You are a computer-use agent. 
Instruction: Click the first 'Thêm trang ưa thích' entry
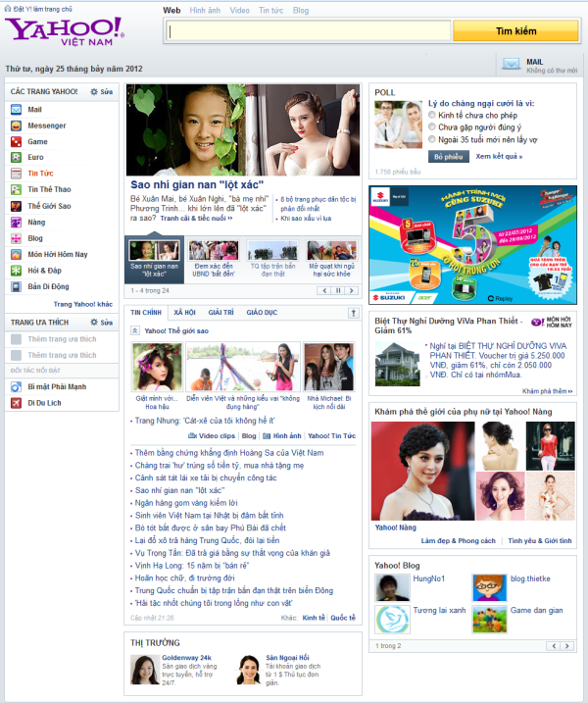pos(62,339)
